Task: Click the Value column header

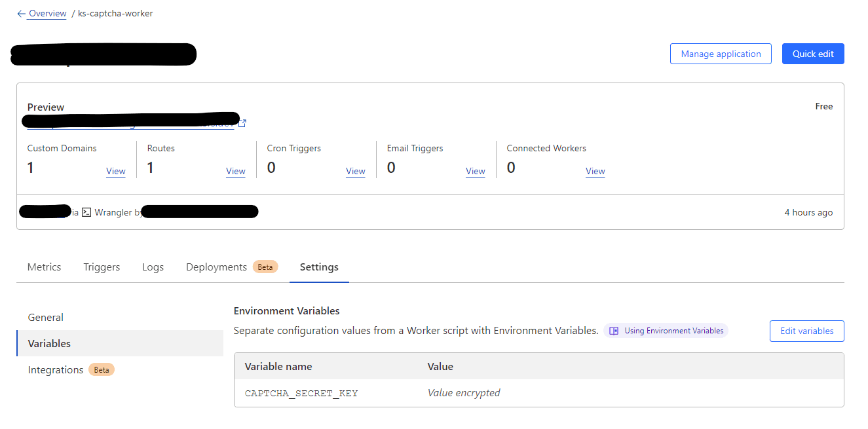Action: tap(440, 367)
